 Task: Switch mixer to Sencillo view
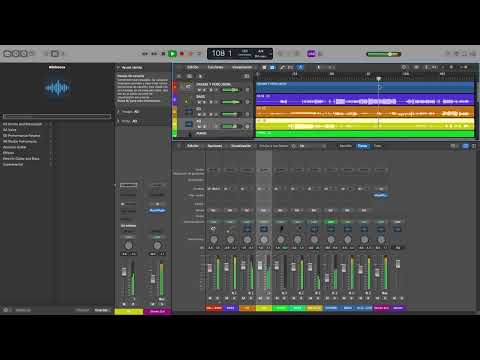click(x=345, y=146)
